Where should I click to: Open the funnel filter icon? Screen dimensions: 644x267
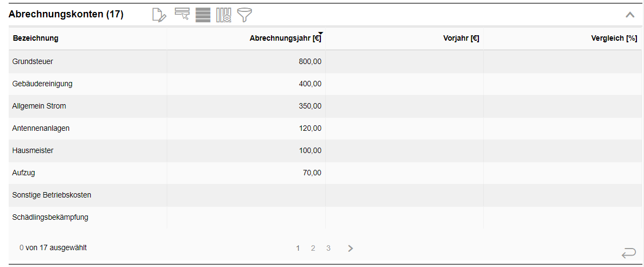[245, 15]
